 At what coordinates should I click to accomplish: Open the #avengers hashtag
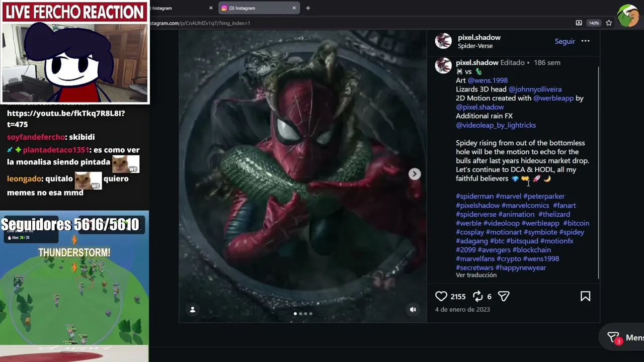click(x=494, y=250)
